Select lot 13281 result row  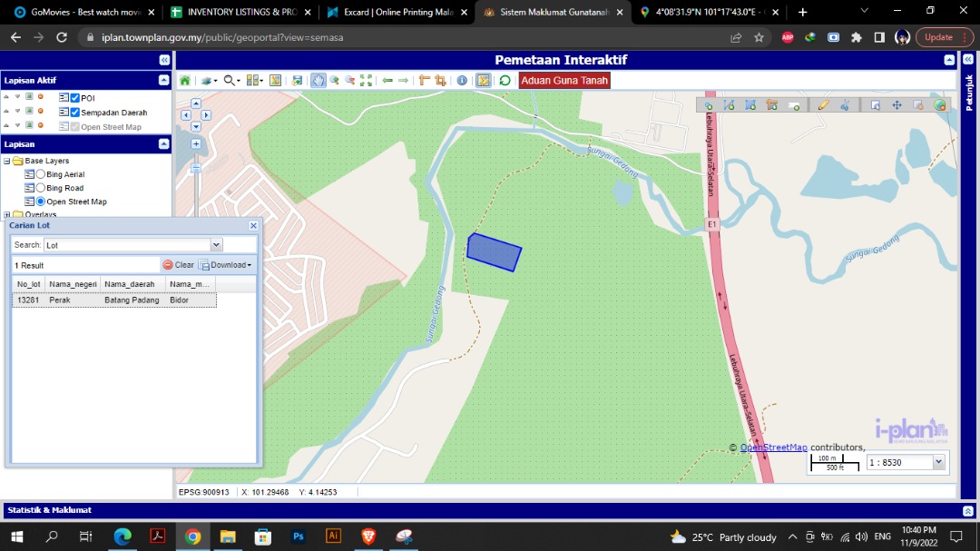113,300
